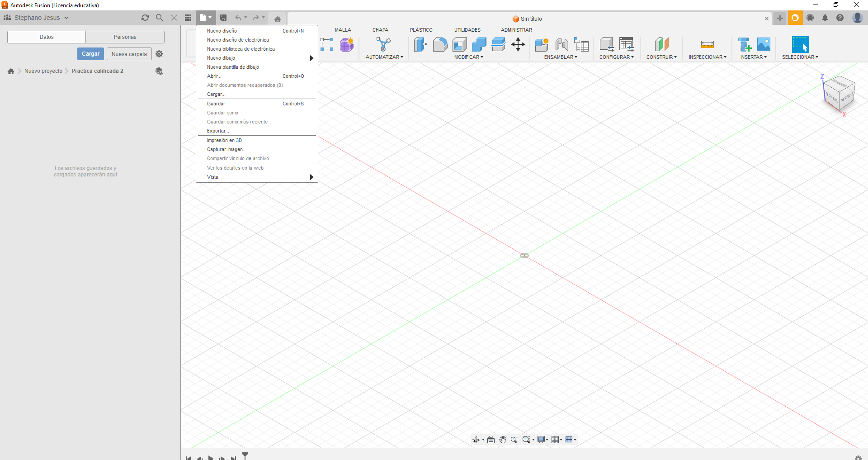Activate the Select tool

800,44
